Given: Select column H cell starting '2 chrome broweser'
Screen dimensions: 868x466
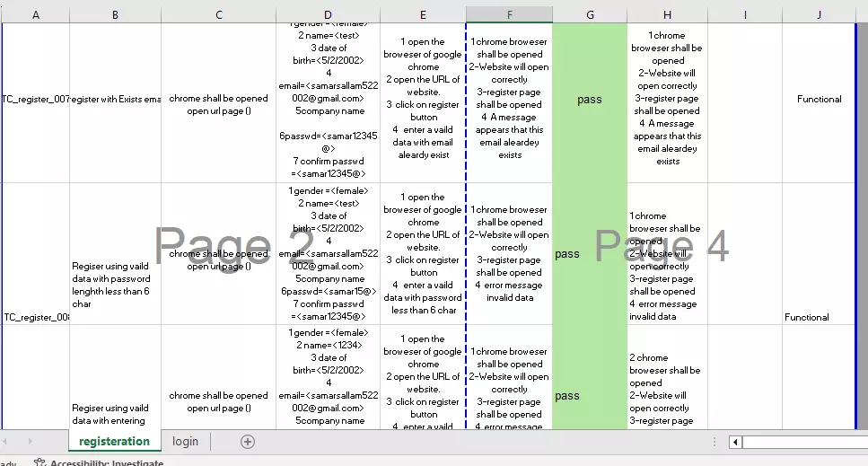Looking at the screenshot, I should 667,377.
